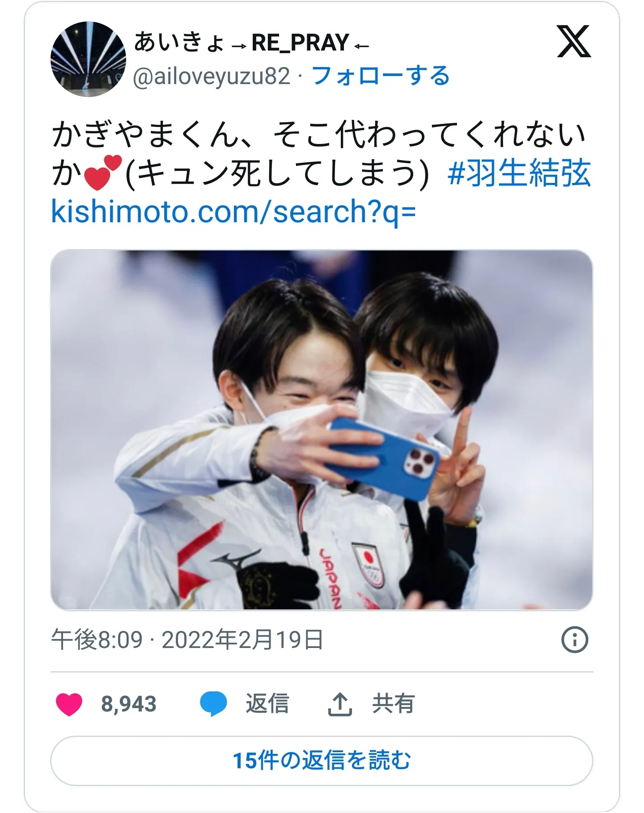
Task: Click the X logo icon
Action: (574, 41)
